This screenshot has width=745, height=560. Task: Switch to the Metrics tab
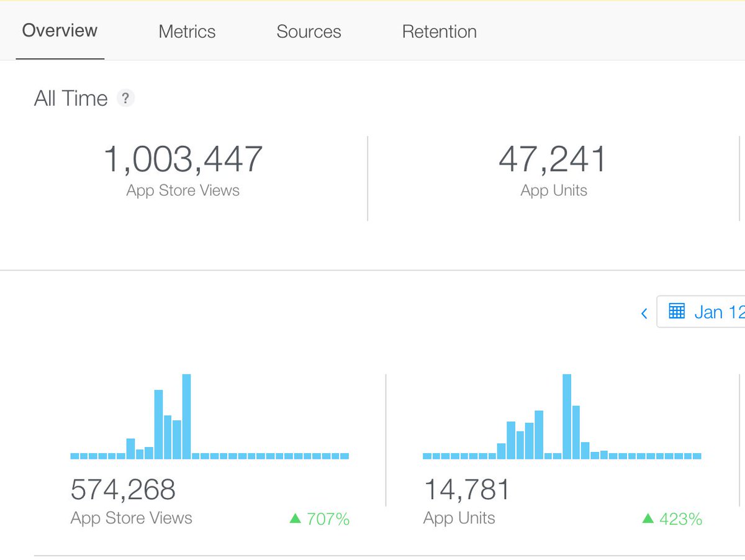point(186,31)
